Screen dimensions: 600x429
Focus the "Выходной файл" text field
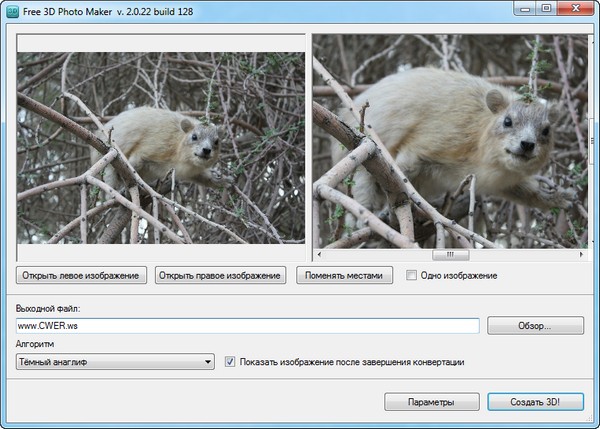(x=248, y=325)
